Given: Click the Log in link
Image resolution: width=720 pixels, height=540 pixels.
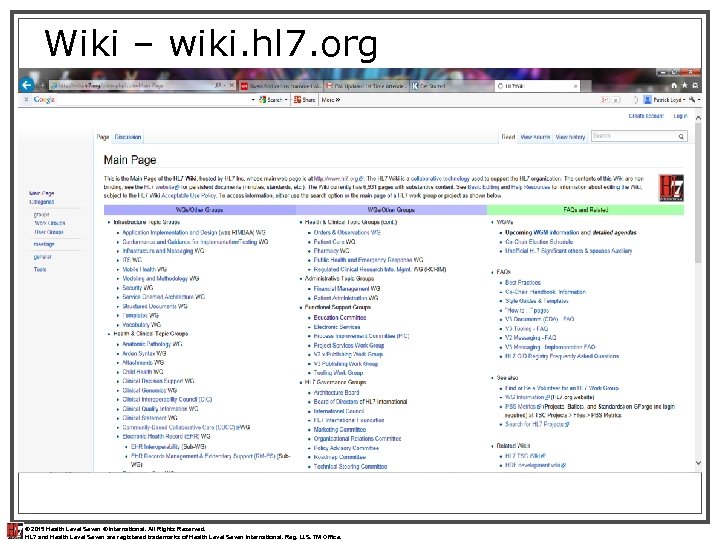Looking at the screenshot, I should (681, 116).
